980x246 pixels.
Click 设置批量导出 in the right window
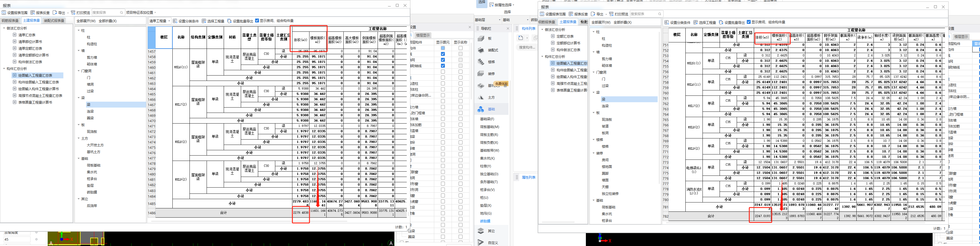click(x=732, y=22)
